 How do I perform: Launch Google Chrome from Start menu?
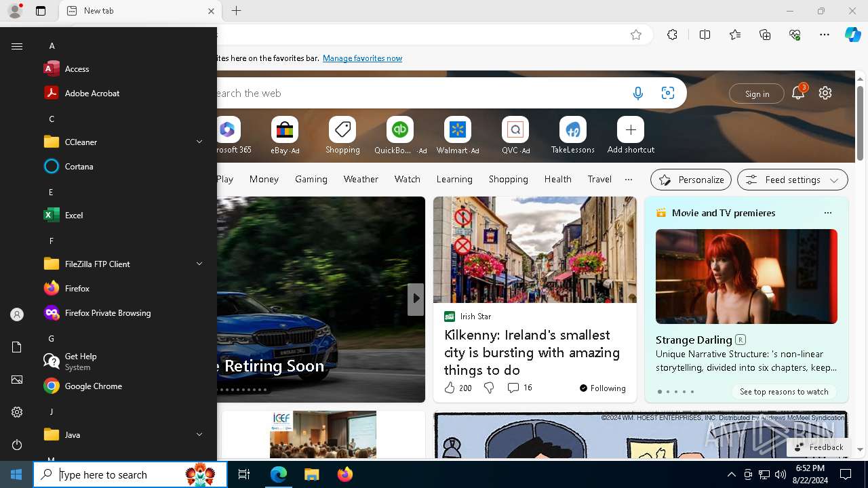coord(122,386)
